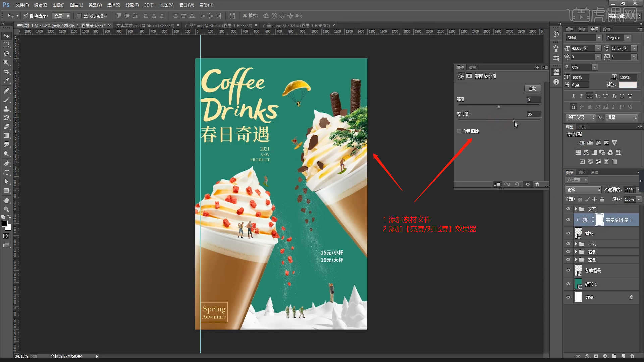Viewport: 644px width, 362px height.
Task: Switch to the 通道 (Channels) tab
Action: [x=595, y=173]
